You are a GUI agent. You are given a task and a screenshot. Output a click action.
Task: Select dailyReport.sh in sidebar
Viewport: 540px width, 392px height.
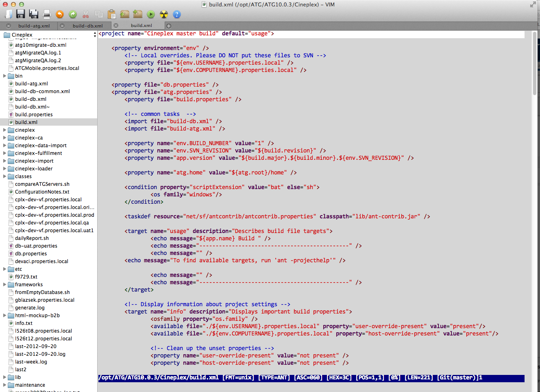[x=32, y=238]
